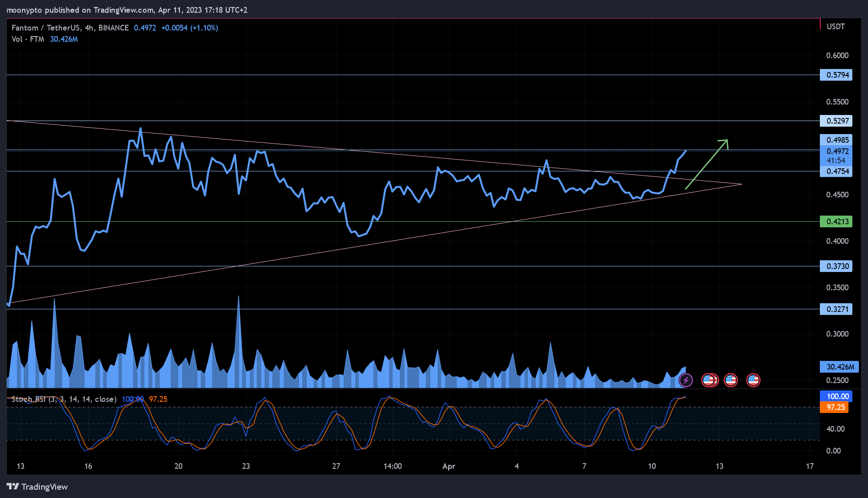The image size is (868, 498).
Task: Select the 0.3271 price level label
Action: [x=836, y=309]
